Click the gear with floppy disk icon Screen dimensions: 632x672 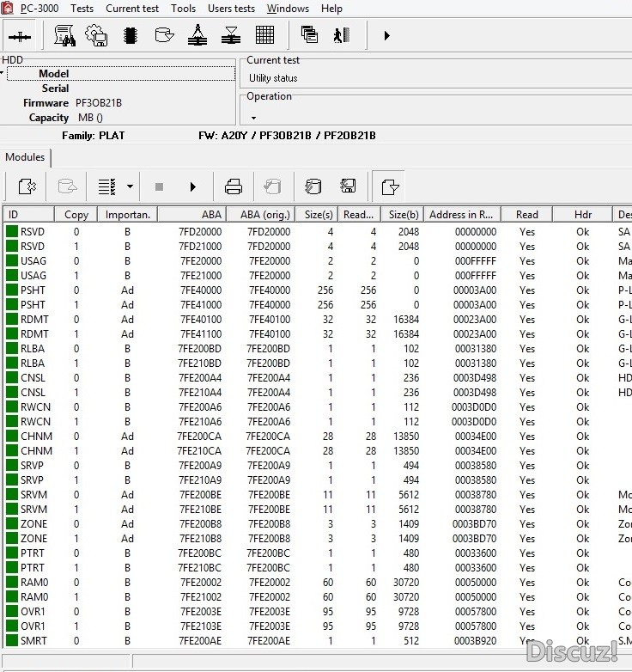tap(97, 35)
